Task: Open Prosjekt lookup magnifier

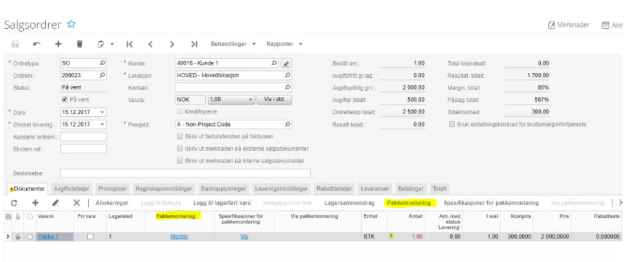Action: tap(288, 124)
